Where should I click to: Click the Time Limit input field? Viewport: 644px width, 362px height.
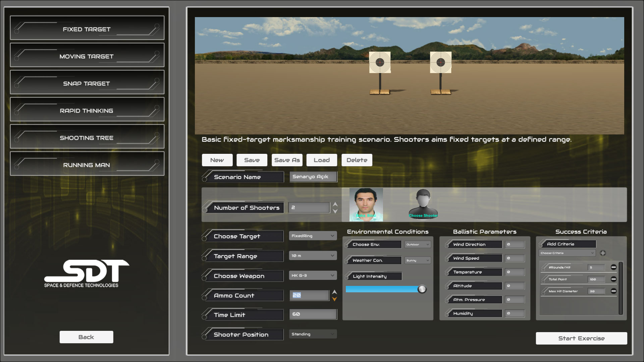(313, 314)
